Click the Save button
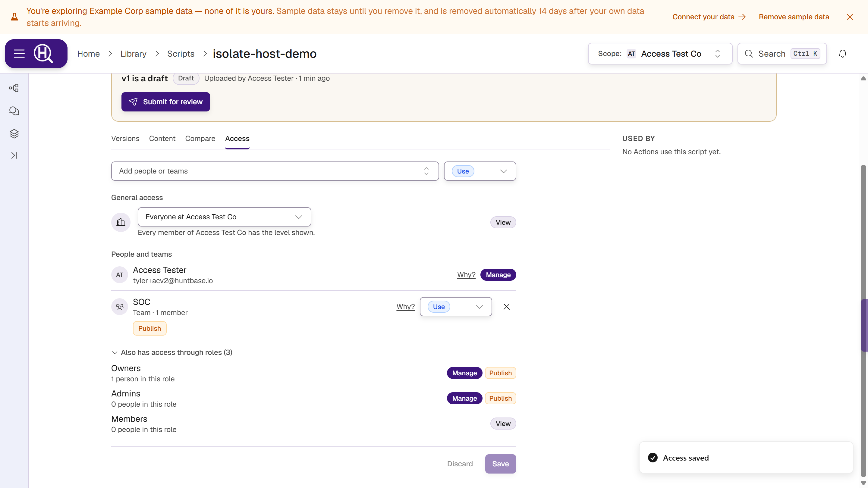 pos(500,464)
